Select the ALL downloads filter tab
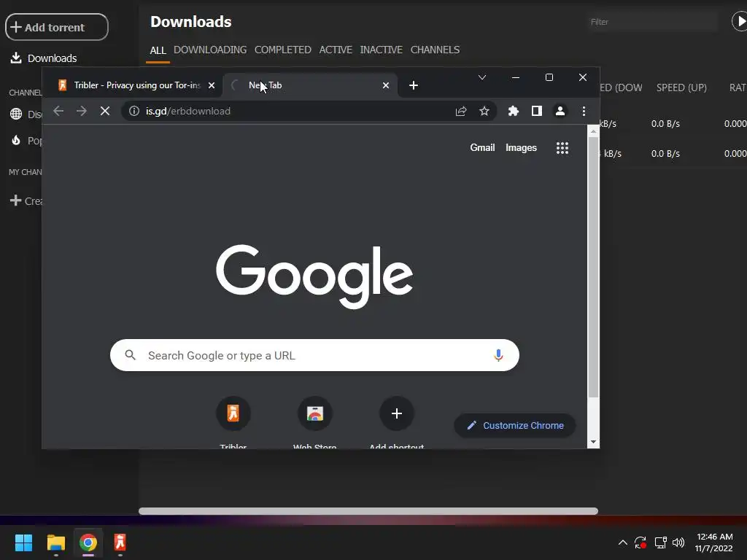The height and width of the screenshot is (560, 747). (x=158, y=50)
